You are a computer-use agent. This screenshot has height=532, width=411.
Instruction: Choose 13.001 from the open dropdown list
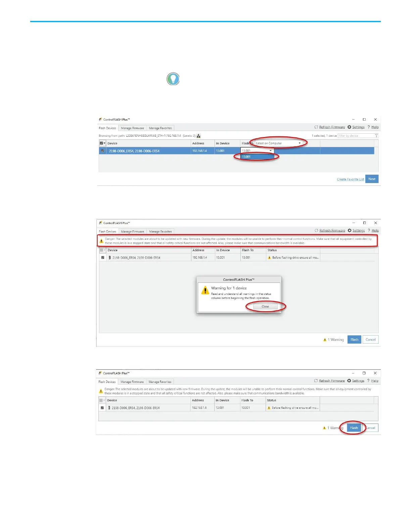pyautogui.click(x=257, y=157)
